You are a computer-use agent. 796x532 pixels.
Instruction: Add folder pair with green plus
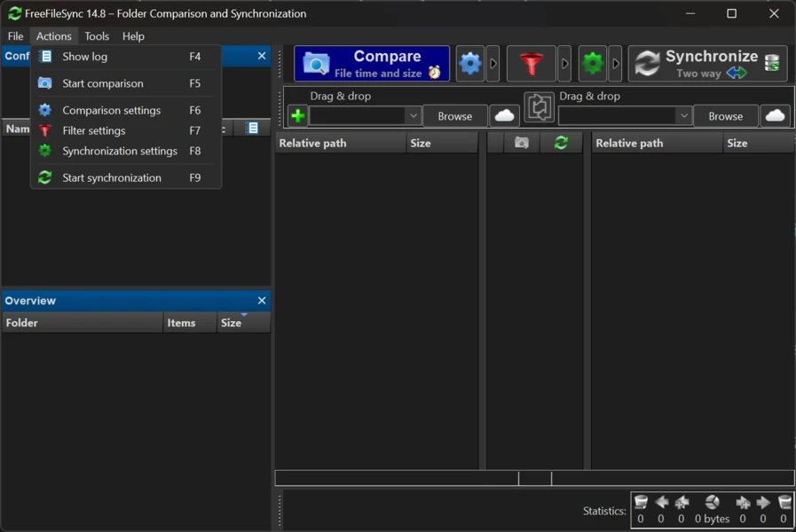(298, 115)
